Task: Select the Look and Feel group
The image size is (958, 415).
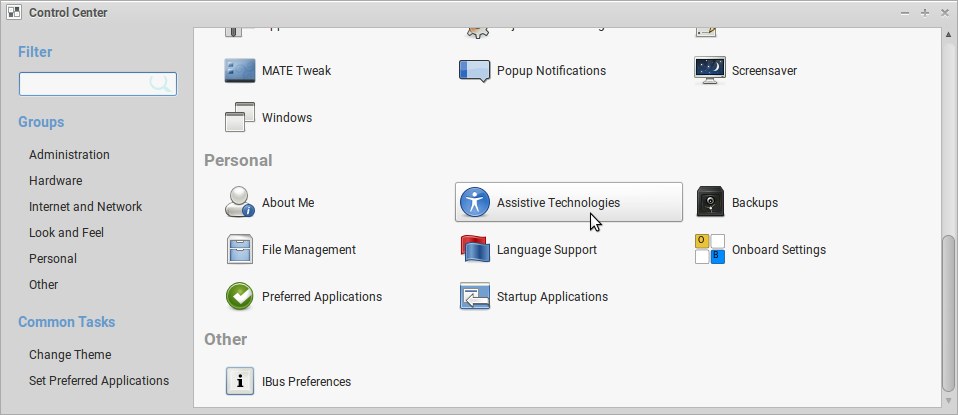Action: pyautogui.click(x=66, y=233)
